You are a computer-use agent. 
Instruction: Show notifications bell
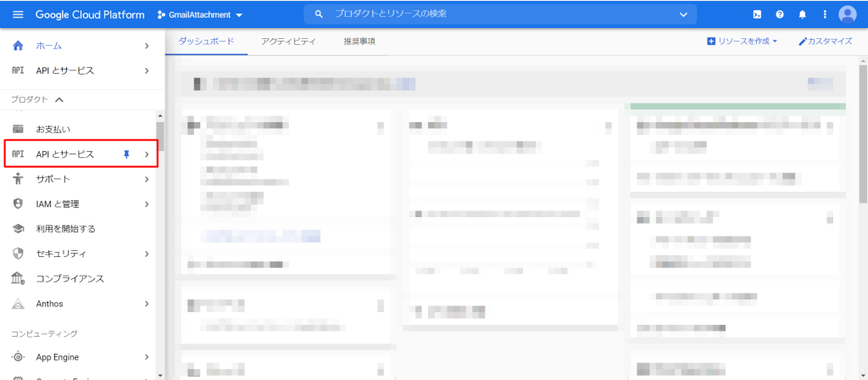(x=802, y=15)
